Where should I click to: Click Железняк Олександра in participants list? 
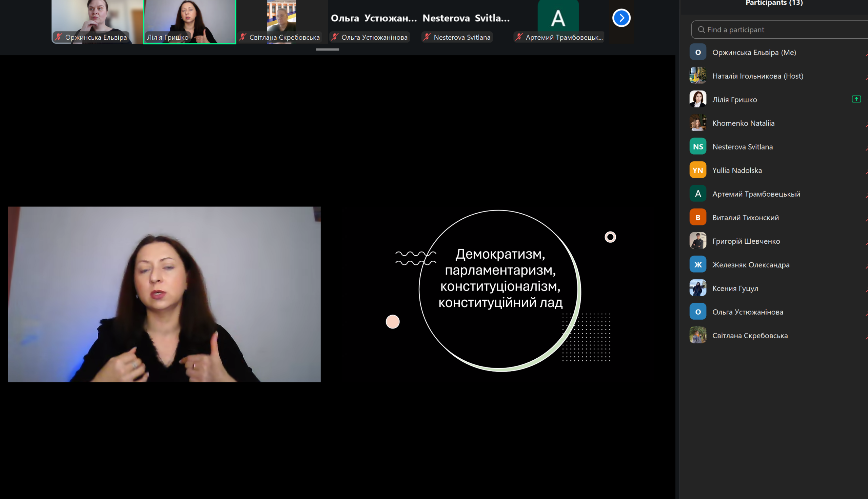point(751,265)
